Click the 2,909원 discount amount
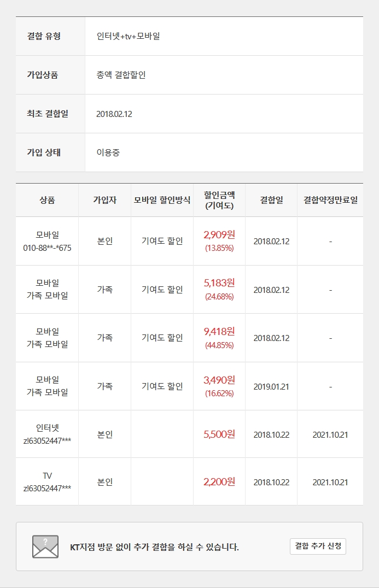 coord(219,235)
